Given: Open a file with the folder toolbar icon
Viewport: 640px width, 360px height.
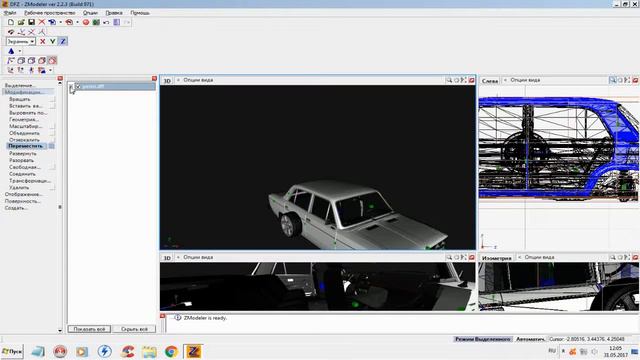Looking at the screenshot, I should tap(21, 22).
